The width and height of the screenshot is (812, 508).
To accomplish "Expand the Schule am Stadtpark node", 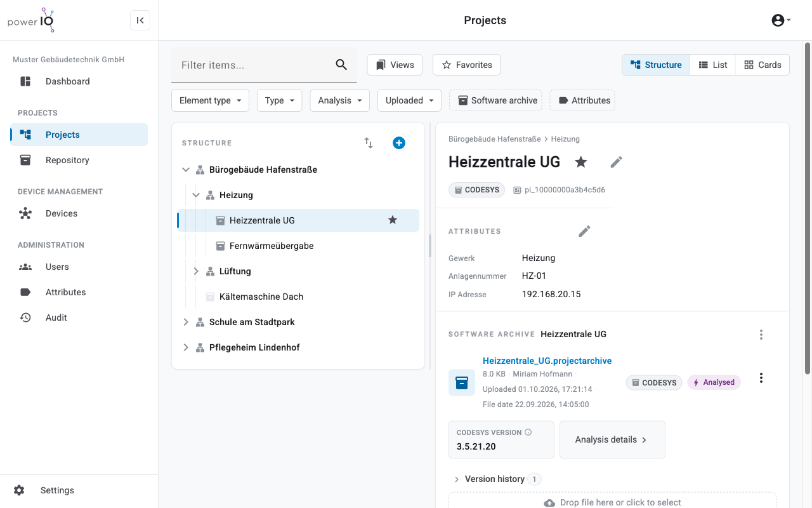I will 186,322.
